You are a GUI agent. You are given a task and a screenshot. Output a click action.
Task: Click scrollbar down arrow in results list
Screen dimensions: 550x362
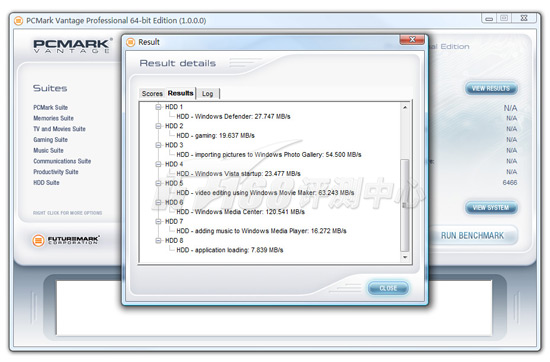pyautogui.click(x=405, y=257)
